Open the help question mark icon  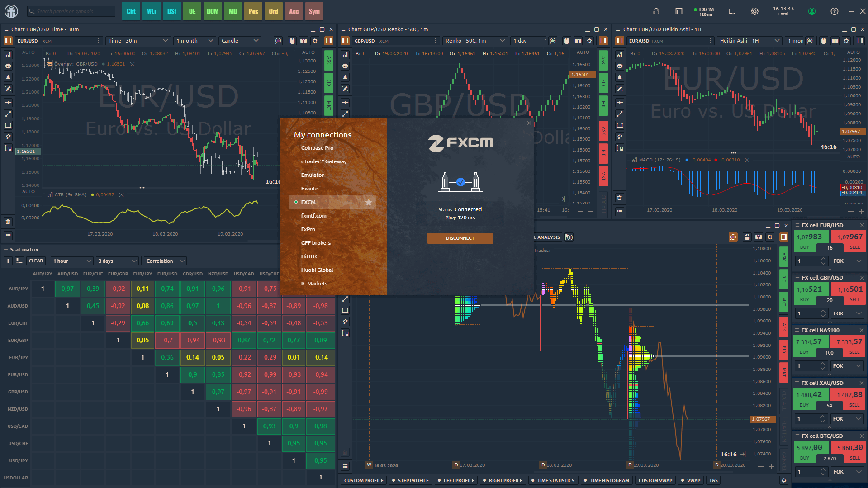(x=835, y=11)
